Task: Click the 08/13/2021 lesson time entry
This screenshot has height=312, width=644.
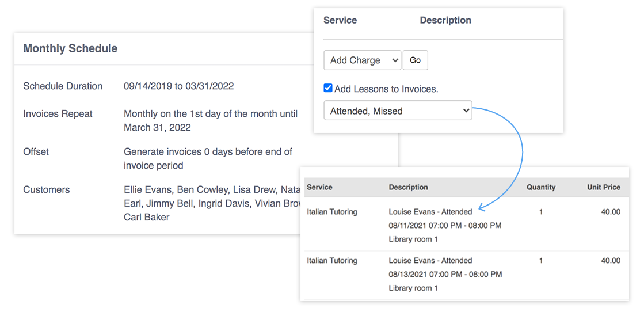Action: [x=445, y=275]
